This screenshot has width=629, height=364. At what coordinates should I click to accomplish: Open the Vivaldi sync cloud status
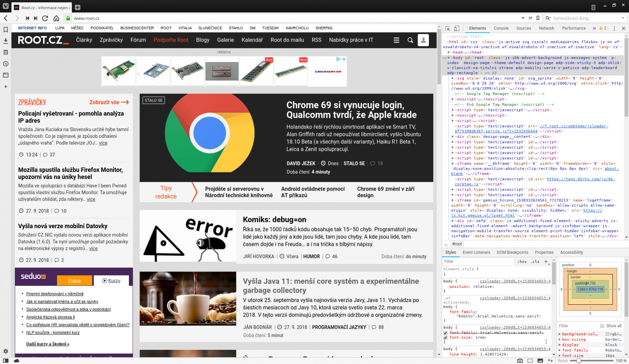click(17, 360)
